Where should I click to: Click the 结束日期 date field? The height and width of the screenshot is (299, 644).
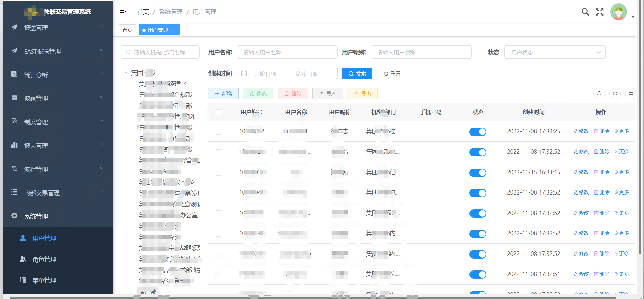tap(307, 74)
